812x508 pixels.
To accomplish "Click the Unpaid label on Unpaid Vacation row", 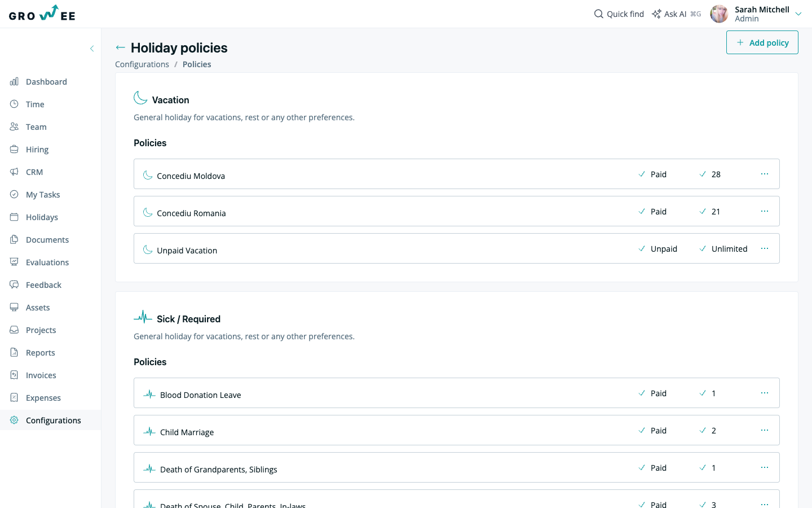I will click(664, 249).
